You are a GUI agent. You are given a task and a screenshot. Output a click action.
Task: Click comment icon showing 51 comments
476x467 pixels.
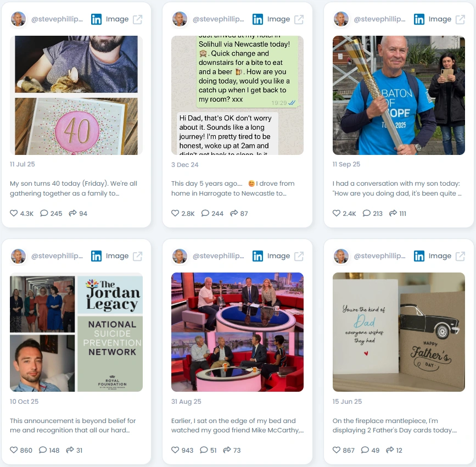204,449
